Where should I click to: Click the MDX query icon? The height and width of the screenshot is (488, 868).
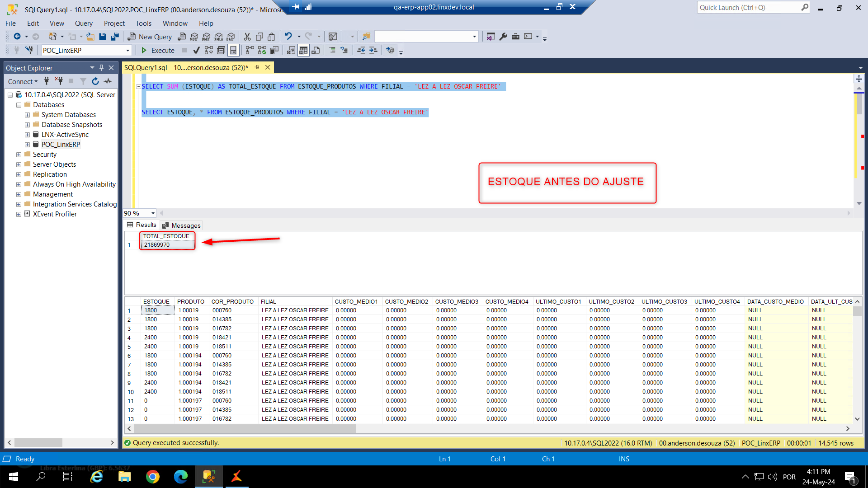click(194, 37)
